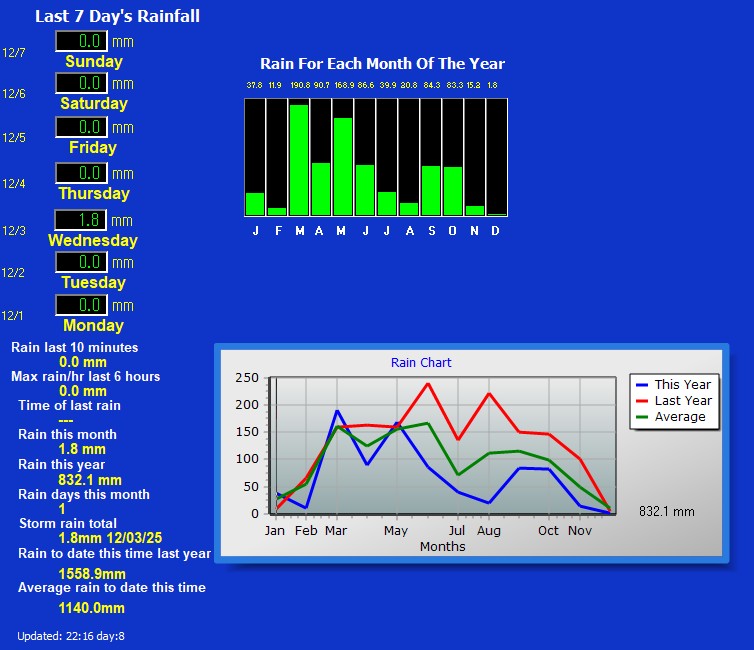Select the Wednesday rainfall box showing 1.8
This screenshot has height=650, width=754.
81,220
